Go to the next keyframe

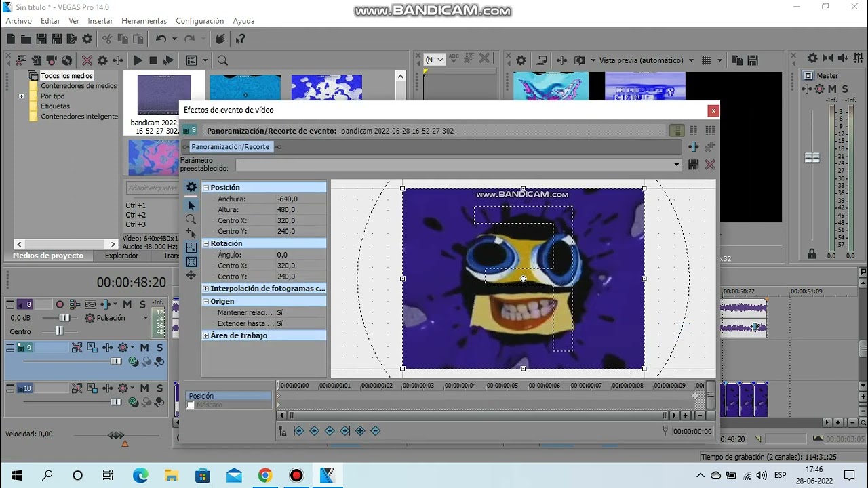[330, 431]
